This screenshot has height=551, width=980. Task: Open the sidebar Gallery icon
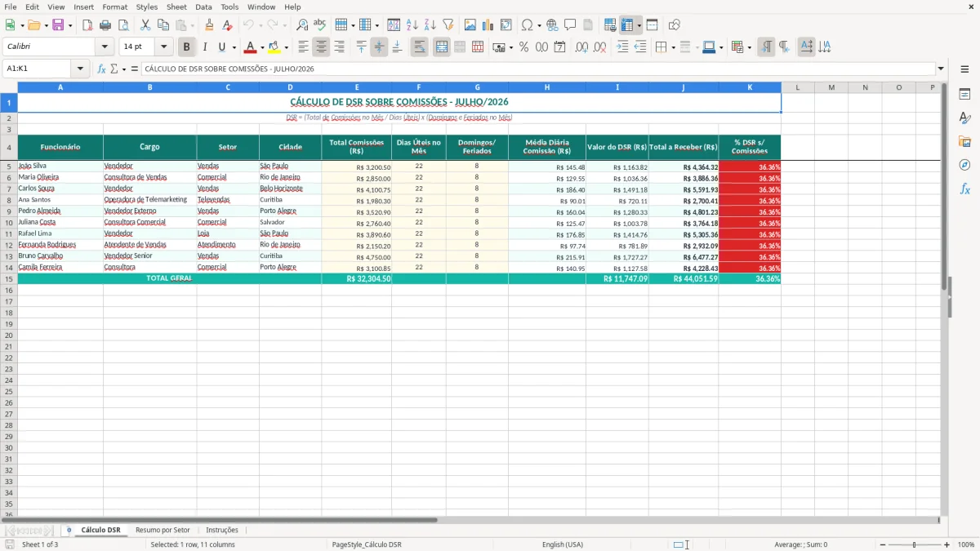(x=964, y=141)
